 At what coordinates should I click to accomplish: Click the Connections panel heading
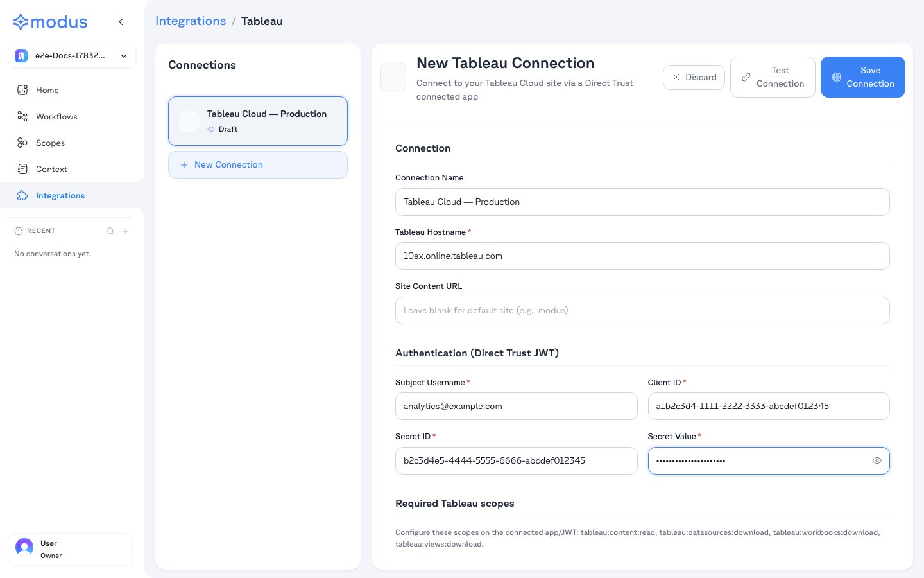[x=202, y=65]
